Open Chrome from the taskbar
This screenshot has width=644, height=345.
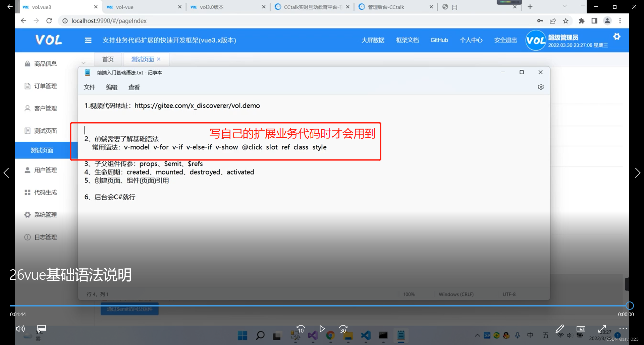point(330,335)
